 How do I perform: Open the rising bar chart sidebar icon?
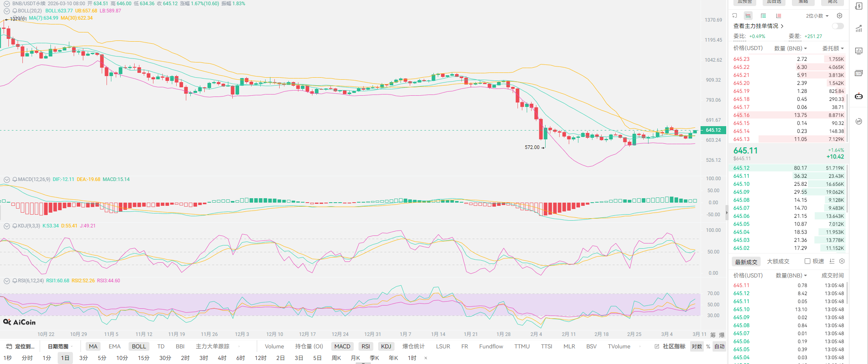859,29
